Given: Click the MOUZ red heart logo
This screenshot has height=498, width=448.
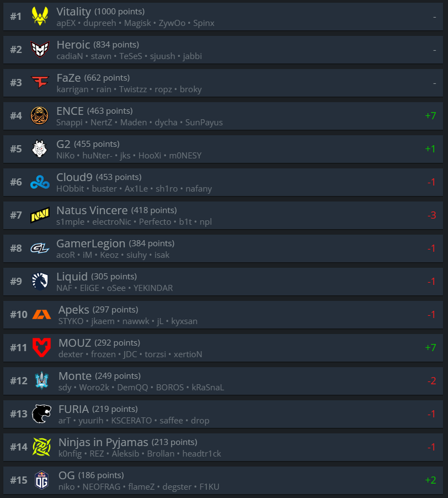Looking at the screenshot, I should coord(41,347).
